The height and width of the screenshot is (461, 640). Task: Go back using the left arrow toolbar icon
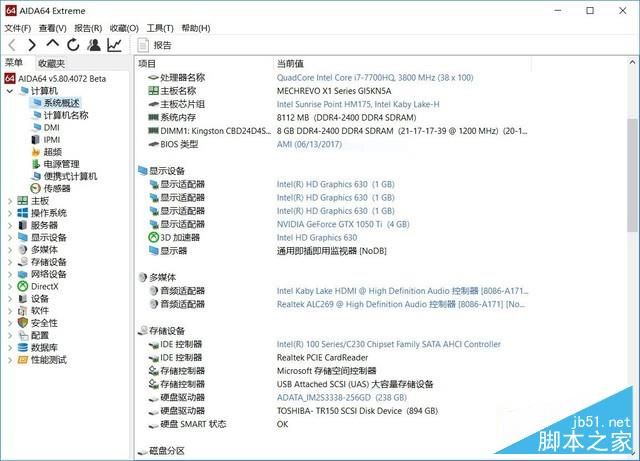12,45
